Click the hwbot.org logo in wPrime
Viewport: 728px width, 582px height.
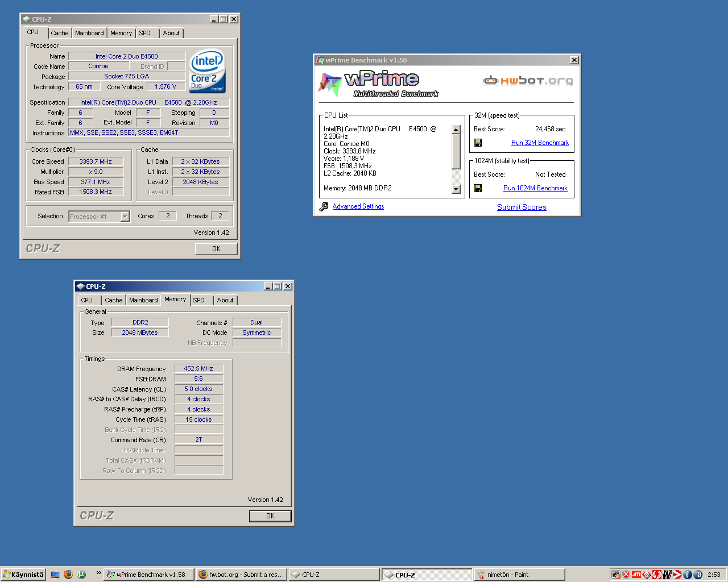(528, 81)
